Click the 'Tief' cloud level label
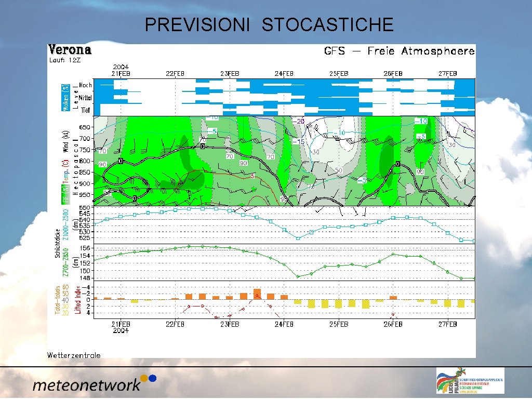Viewport: 532px width, 399px height. click(x=85, y=110)
